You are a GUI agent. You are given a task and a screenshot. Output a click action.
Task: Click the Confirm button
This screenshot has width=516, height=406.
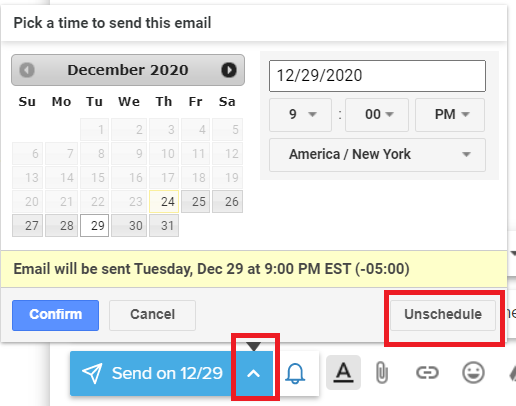click(x=55, y=315)
